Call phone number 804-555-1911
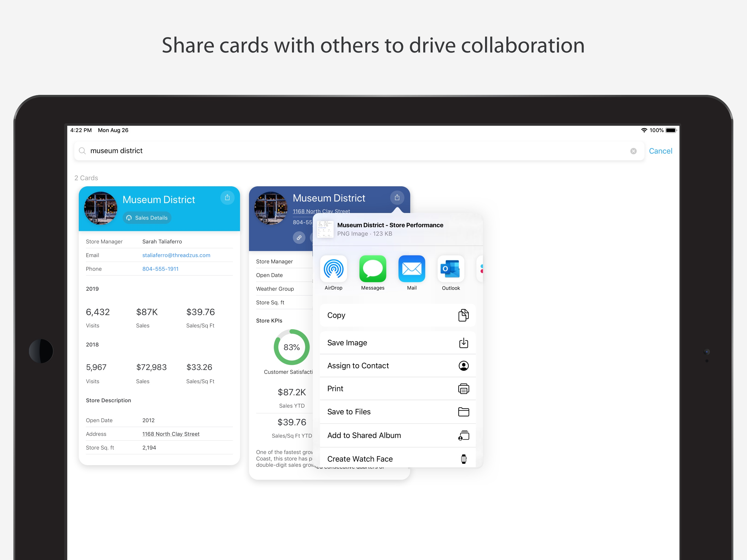The height and width of the screenshot is (560, 747). click(160, 269)
